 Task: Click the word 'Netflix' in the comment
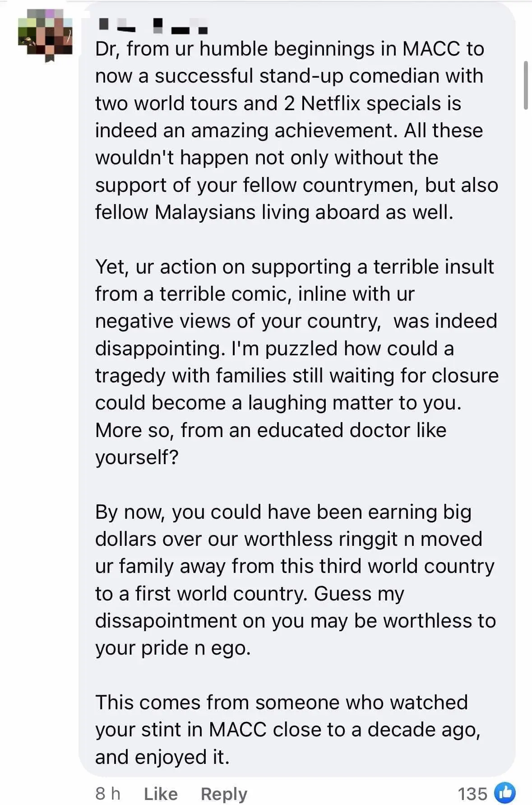click(330, 103)
